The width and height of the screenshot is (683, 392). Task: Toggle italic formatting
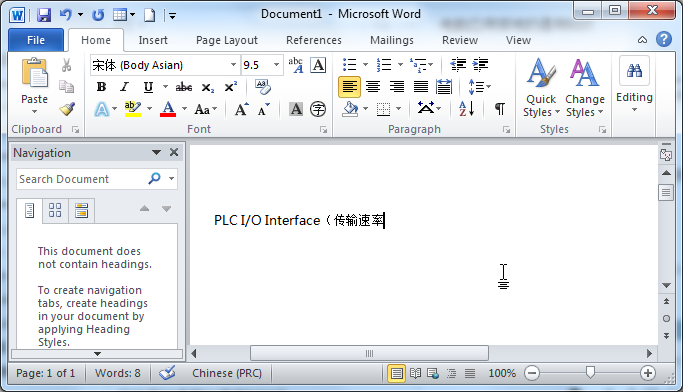pyautogui.click(x=125, y=87)
